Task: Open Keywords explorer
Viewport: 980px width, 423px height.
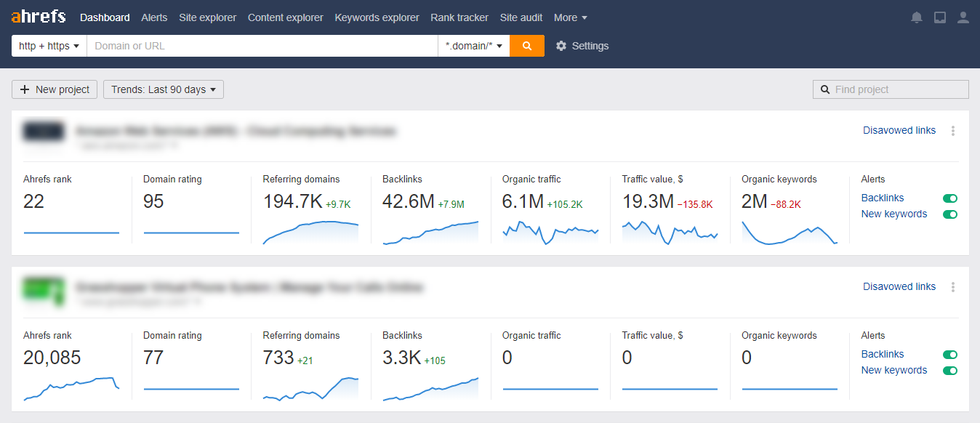Action: pyautogui.click(x=377, y=17)
